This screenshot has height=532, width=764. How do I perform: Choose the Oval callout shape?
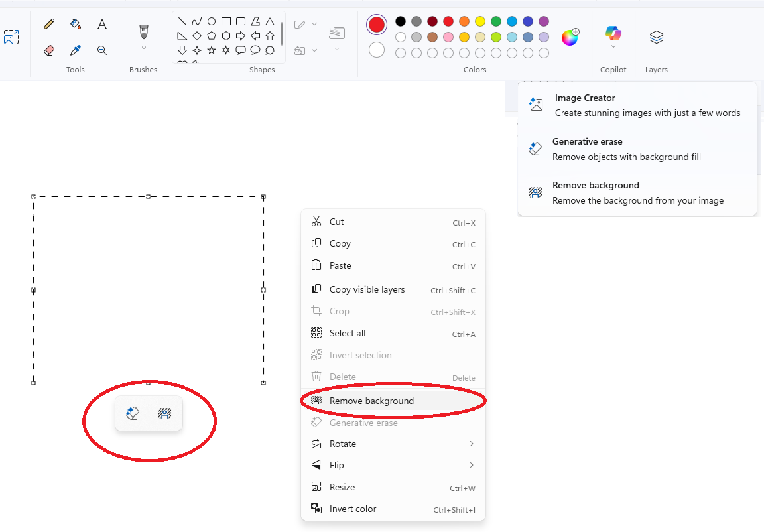[x=255, y=50]
